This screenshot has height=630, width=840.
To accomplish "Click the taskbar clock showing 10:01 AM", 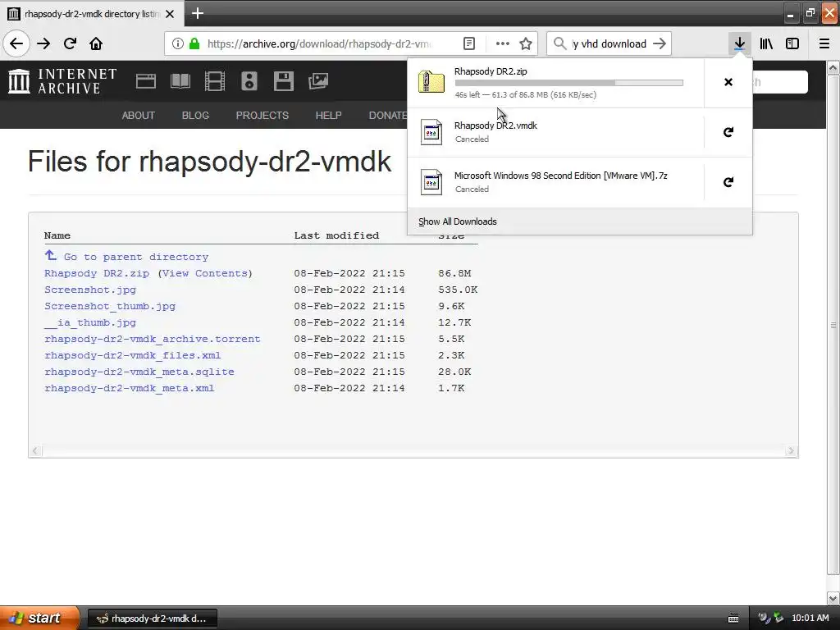I will (x=810, y=619).
